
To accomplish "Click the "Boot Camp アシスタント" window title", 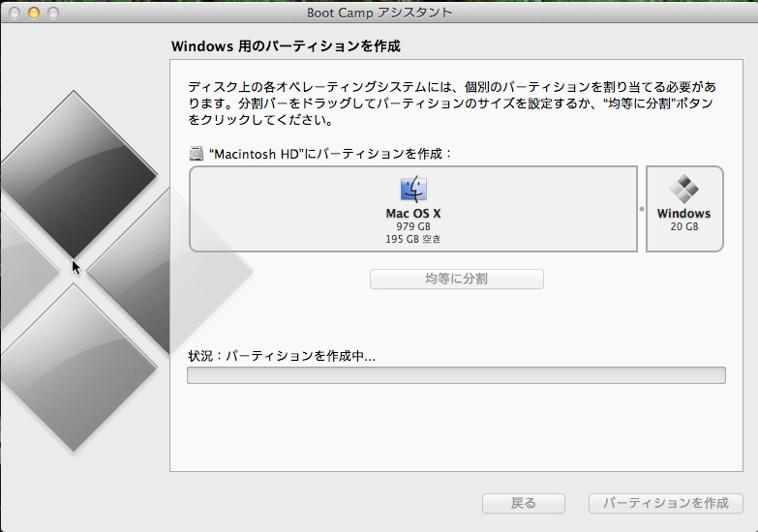I will (x=379, y=13).
